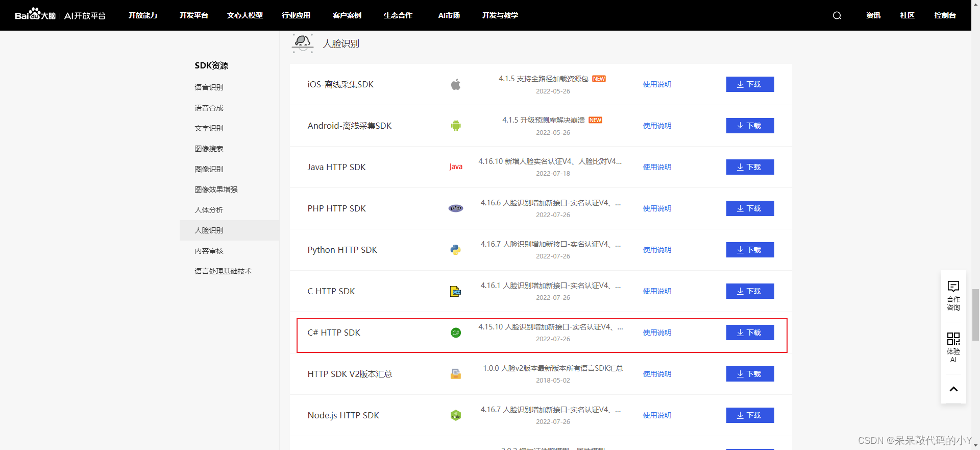Click the Java logo icon
The width and height of the screenshot is (980, 450).
(x=456, y=167)
